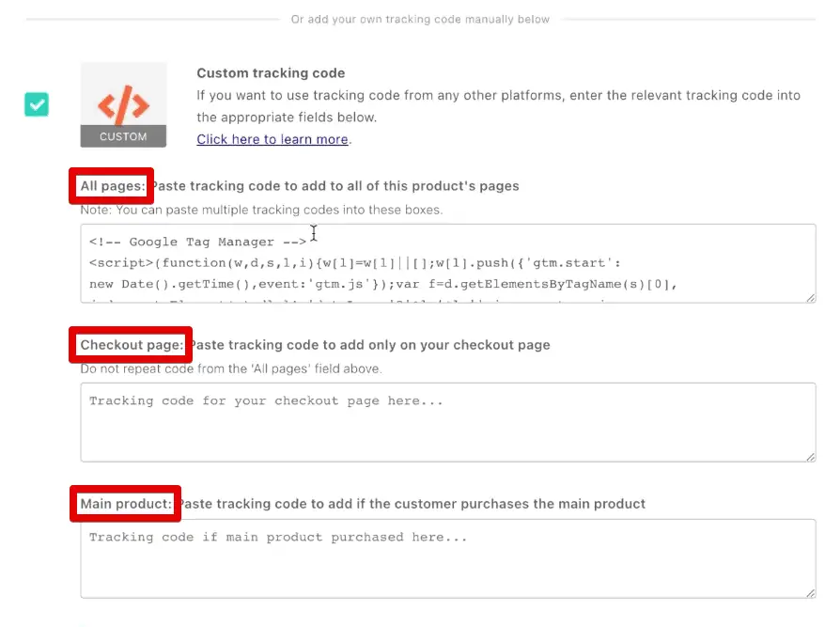Click the gray CUSTOM tile background
The height and width of the screenshot is (627, 840).
tap(123, 104)
